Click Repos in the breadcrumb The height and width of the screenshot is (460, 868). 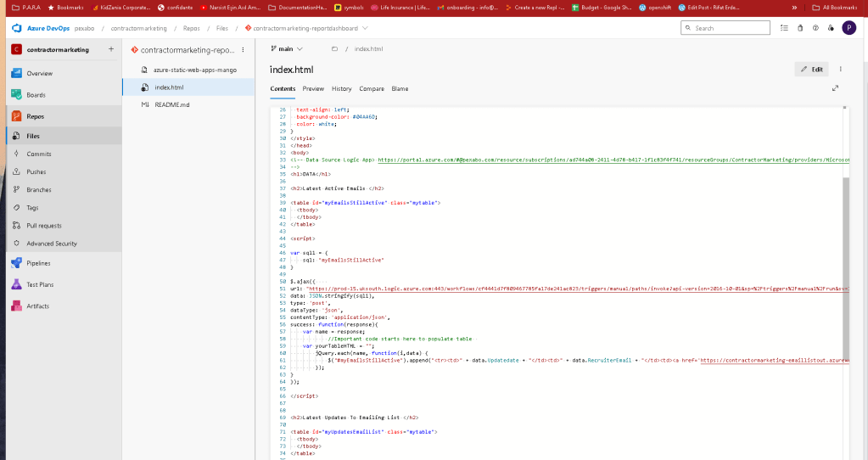192,28
